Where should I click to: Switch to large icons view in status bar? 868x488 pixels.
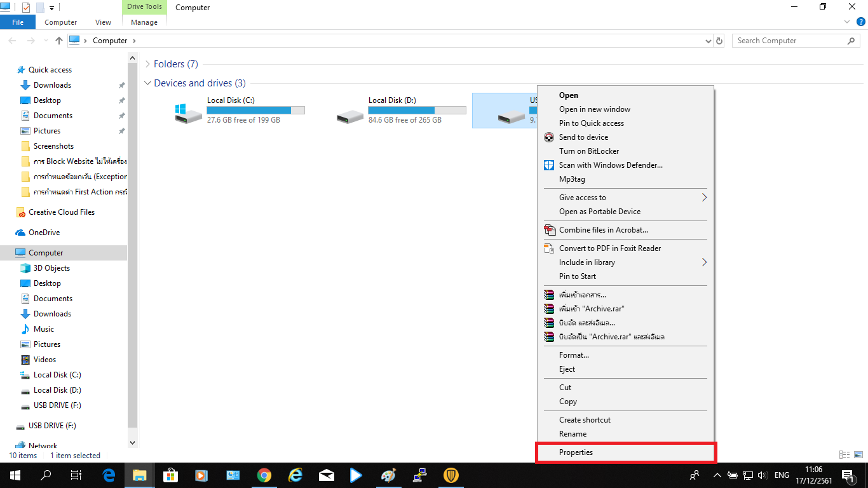[x=858, y=455]
